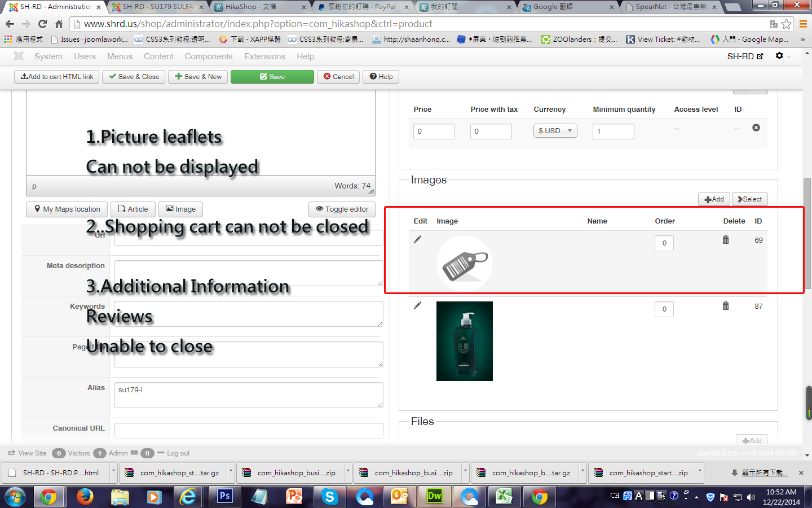Open the System menu
812x508 pixels.
pos(48,56)
